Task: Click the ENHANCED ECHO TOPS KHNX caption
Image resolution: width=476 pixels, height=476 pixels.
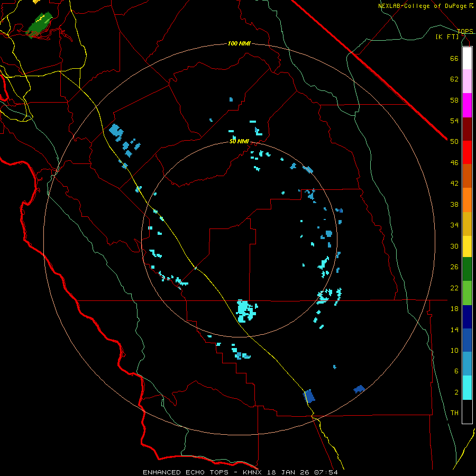Action: 240,472
